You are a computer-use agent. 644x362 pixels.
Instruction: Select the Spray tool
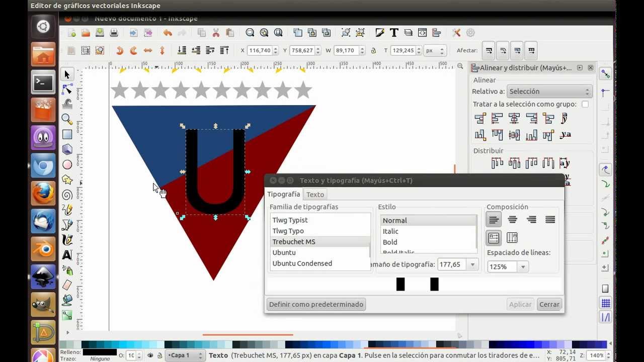[x=67, y=270]
